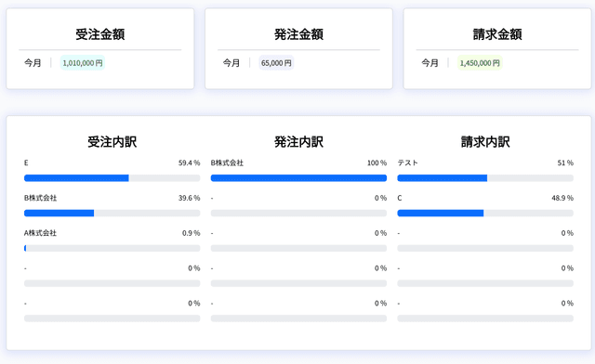Screen dimensions: 595x364
Task: Click the 発注内訳 section title
Action: [298, 142]
